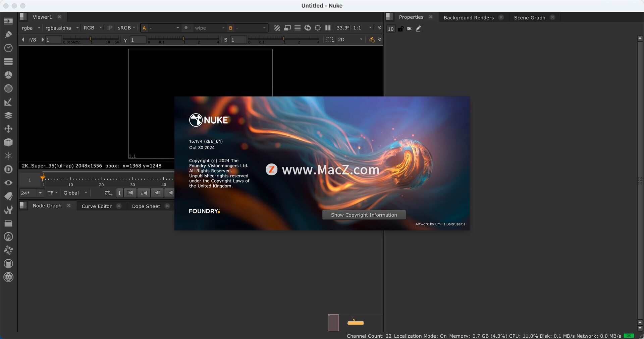Open the 3D nodes cube icon
Screen dimensions: 644x339
[x=8, y=142]
